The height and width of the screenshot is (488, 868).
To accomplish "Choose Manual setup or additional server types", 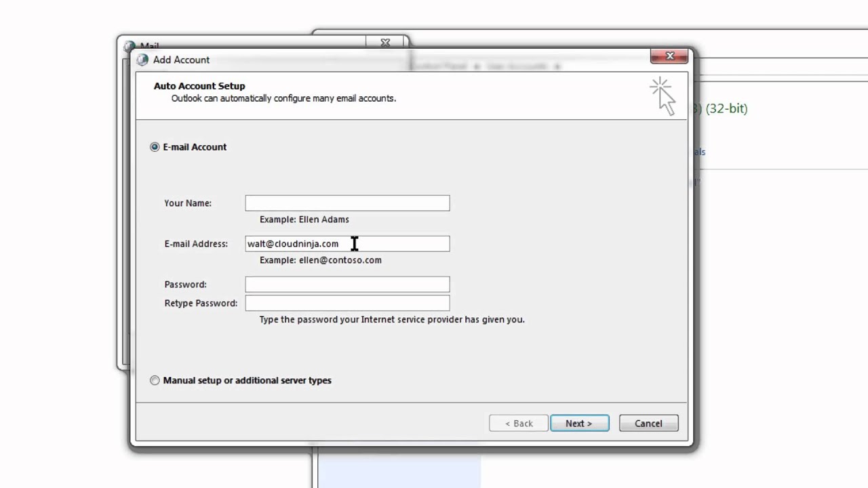I will [155, 380].
